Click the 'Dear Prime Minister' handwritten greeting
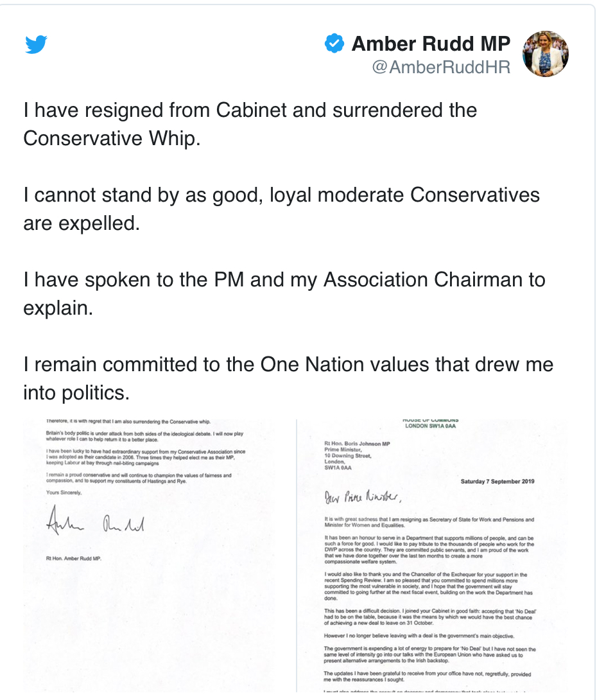 click(x=363, y=496)
